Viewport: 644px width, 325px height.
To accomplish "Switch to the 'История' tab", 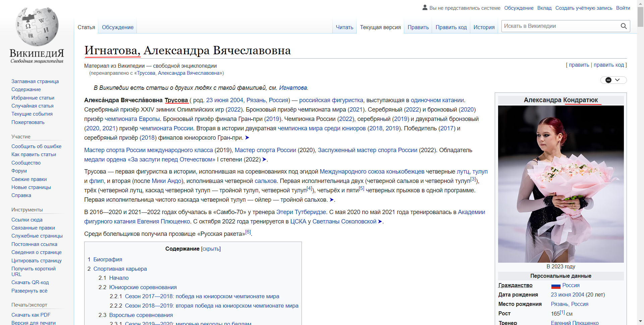I will click(484, 27).
